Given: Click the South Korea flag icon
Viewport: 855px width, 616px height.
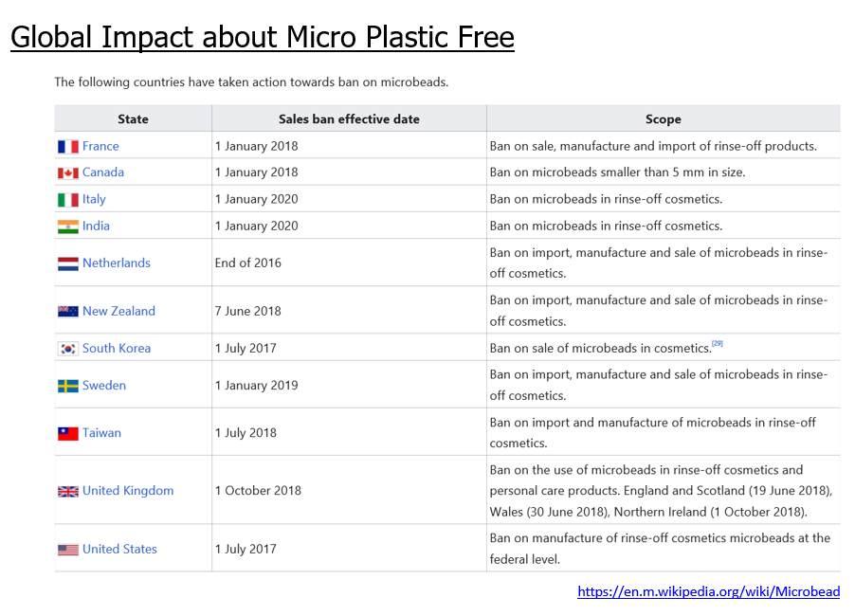Looking at the screenshot, I should coord(67,349).
